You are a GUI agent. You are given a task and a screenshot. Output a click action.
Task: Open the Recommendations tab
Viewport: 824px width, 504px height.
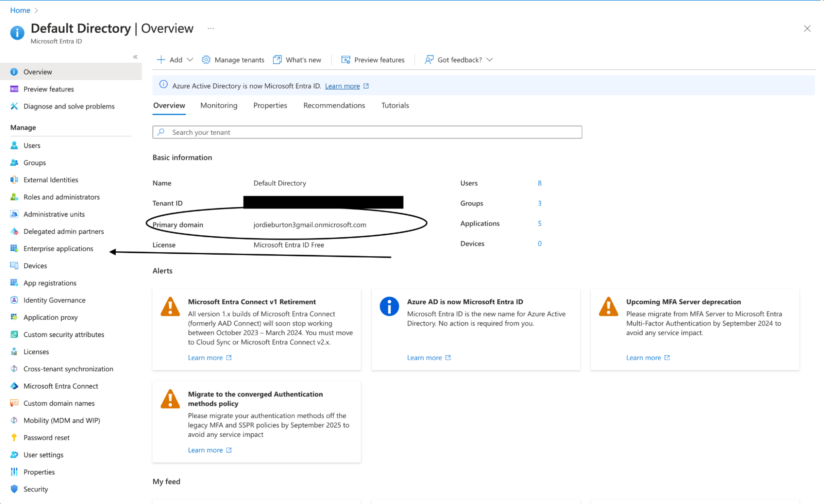click(x=334, y=105)
